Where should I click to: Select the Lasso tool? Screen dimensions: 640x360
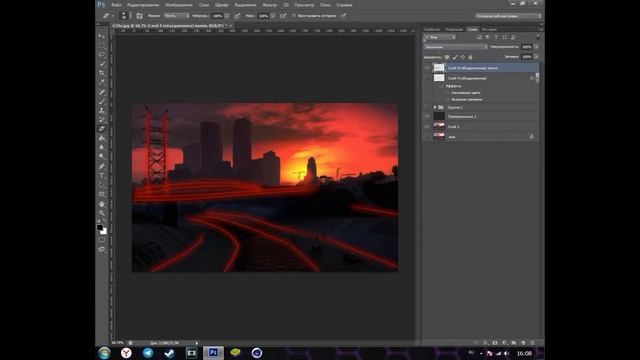102,54
